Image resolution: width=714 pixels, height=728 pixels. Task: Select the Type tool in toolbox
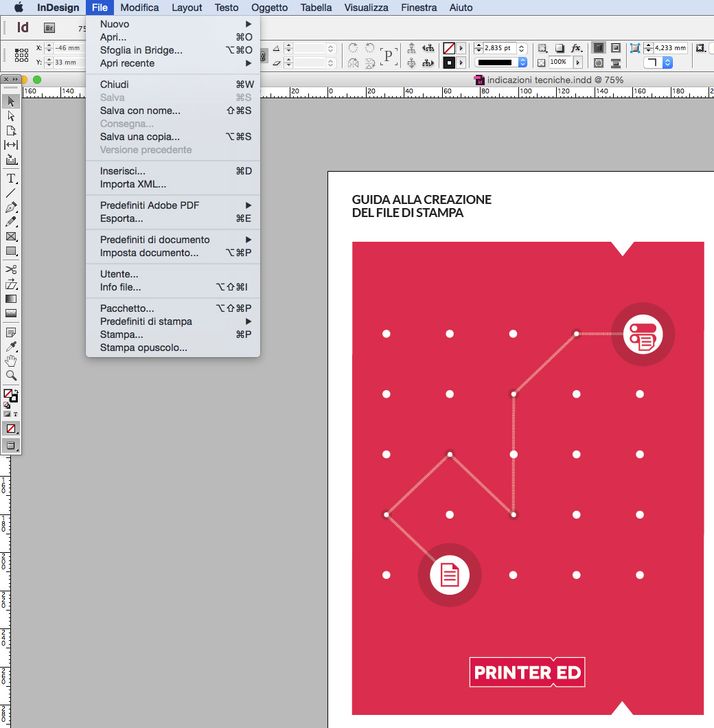tap(11, 179)
